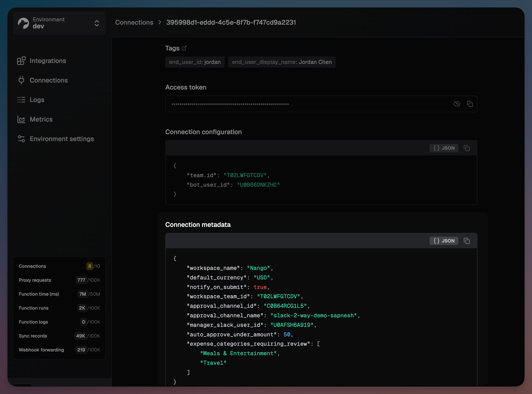Click the notify_on_submit true value

point(260,287)
